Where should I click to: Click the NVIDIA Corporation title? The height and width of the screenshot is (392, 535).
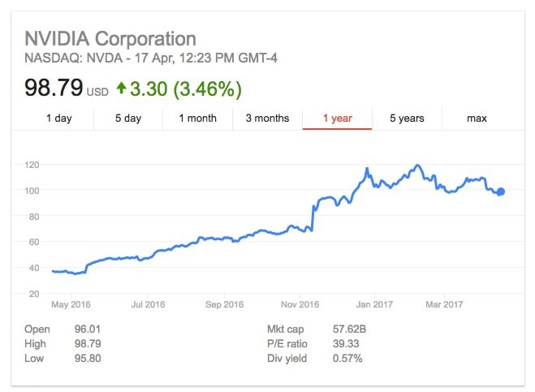pos(110,38)
